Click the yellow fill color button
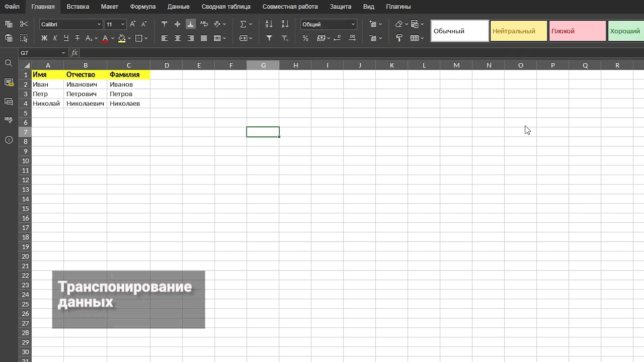 pos(122,38)
